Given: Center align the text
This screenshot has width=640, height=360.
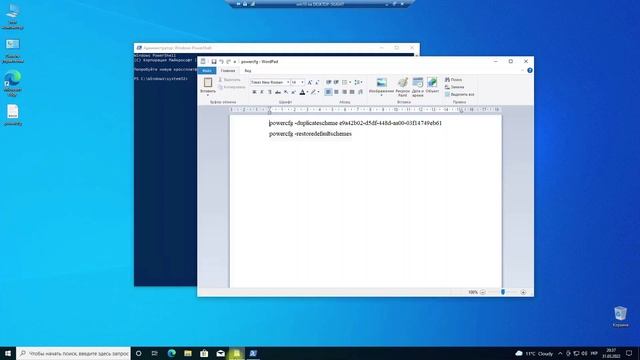Looking at the screenshot, I should pyautogui.click(x=336, y=92).
